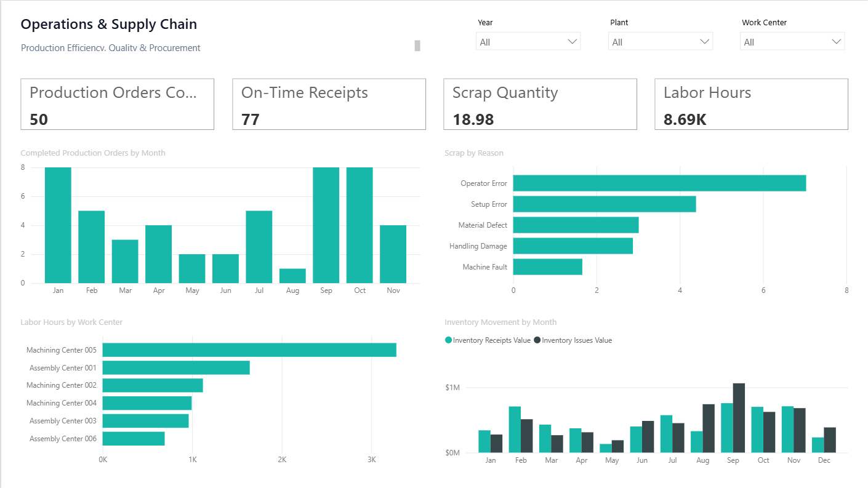868x488 pixels.
Task: Click the Nov bar in Completed Production Orders
Action: pos(393,254)
